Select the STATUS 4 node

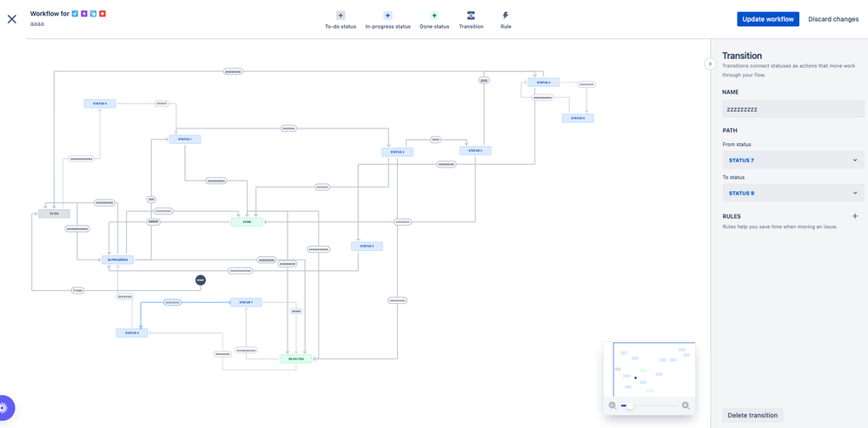(x=543, y=82)
